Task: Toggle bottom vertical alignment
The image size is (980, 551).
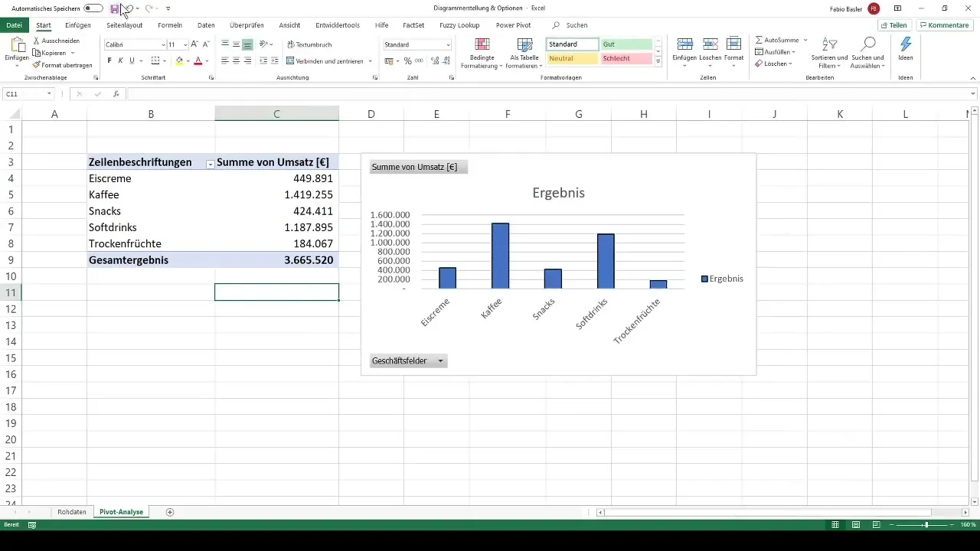Action: tap(247, 44)
